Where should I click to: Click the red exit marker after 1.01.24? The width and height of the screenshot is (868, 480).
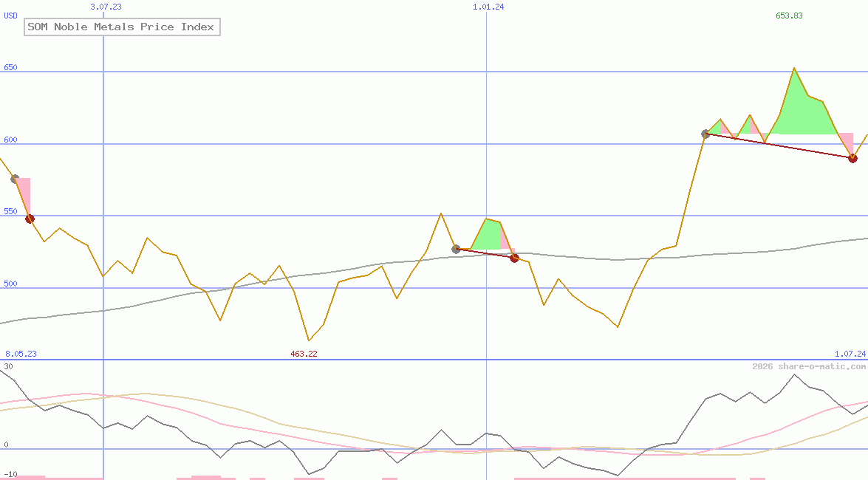click(x=514, y=258)
